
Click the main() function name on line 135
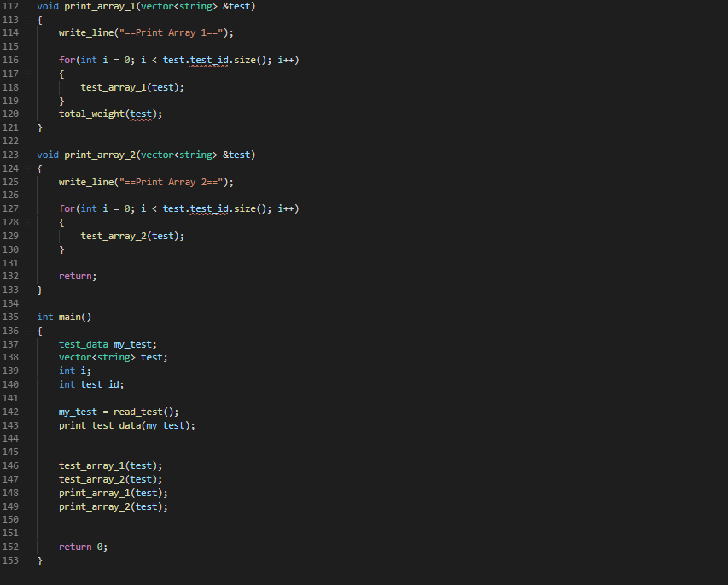(x=75, y=317)
